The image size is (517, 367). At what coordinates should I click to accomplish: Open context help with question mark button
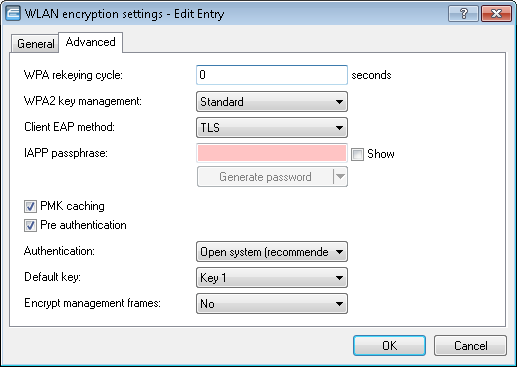(463, 14)
